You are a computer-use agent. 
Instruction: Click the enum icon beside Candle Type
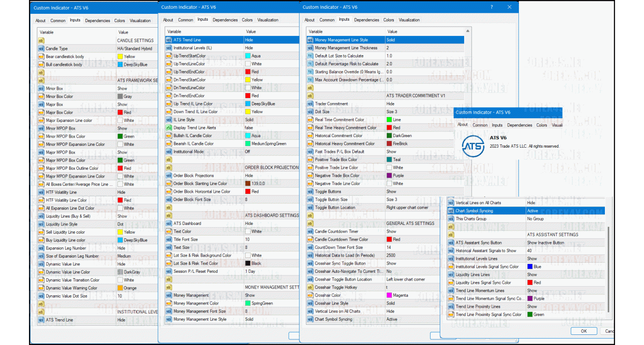pos(41,49)
